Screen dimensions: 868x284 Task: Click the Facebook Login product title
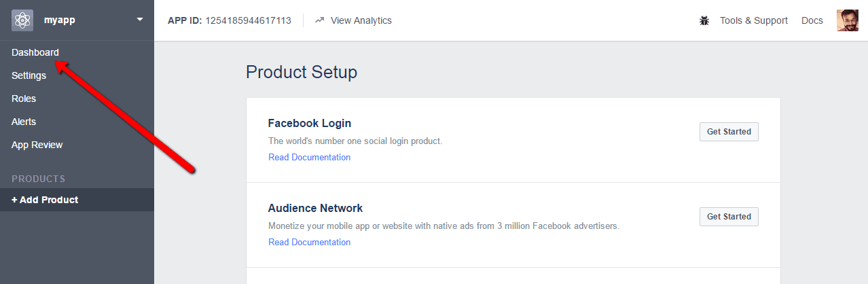(x=310, y=124)
